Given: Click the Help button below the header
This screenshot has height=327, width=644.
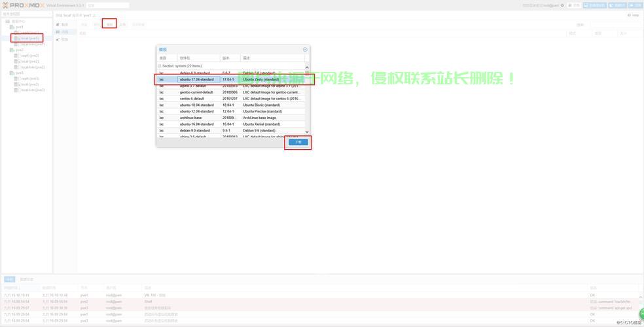Looking at the screenshot, I should pos(633,15).
